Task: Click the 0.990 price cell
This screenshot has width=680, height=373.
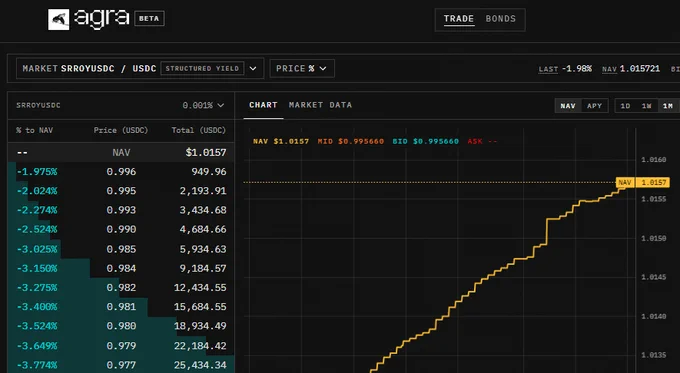Action: pos(121,229)
